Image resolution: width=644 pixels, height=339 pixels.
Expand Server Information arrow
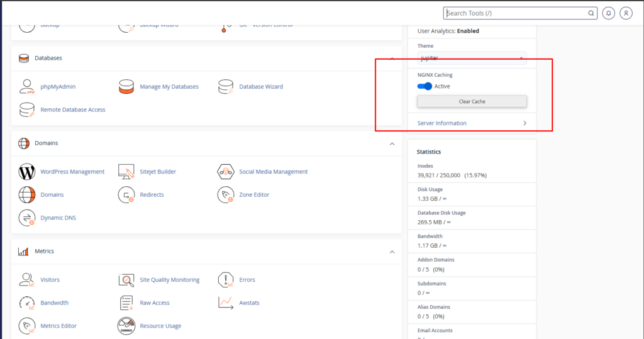click(x=525, y=123)
